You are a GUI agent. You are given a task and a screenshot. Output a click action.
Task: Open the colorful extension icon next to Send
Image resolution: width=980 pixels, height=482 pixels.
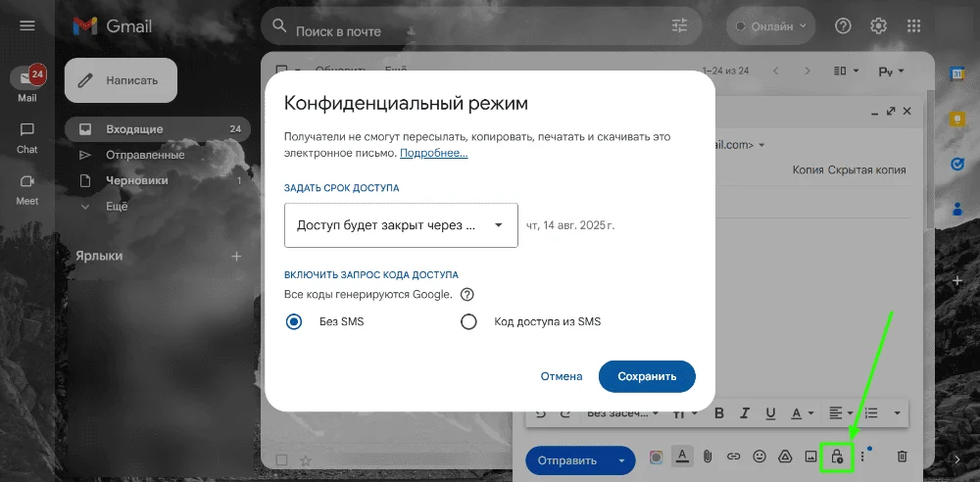click(656, 457)
